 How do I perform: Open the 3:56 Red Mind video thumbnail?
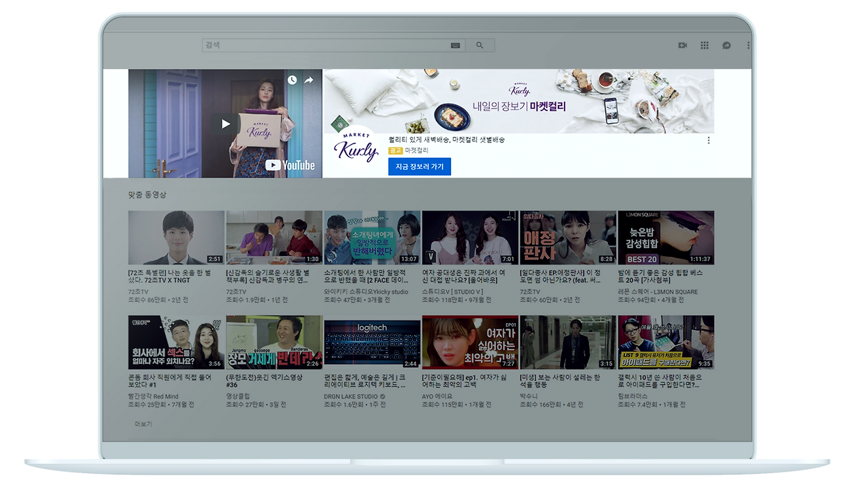[x=176, y=342]
